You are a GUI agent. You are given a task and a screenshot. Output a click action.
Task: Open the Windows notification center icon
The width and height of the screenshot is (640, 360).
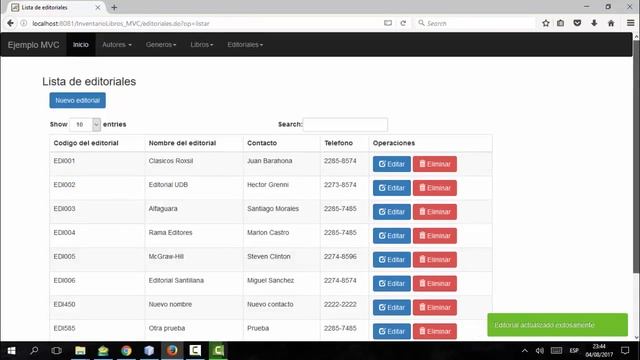pos(625,351)
